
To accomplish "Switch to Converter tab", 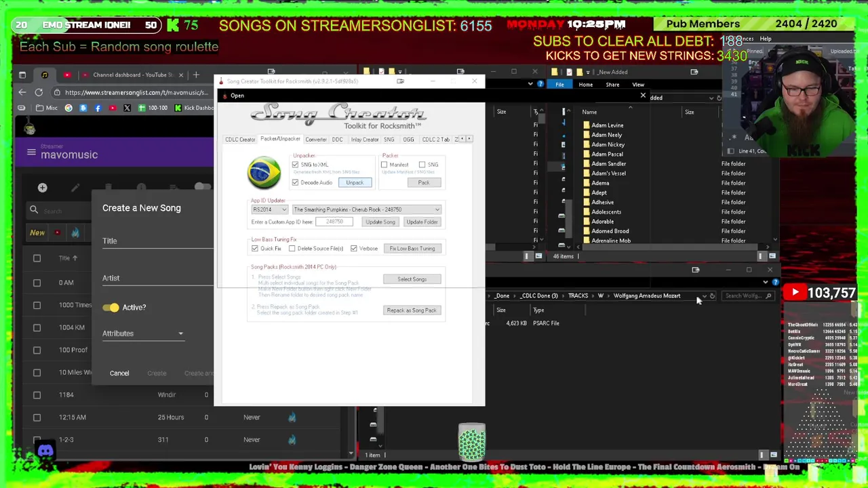I will click(316, 140).
